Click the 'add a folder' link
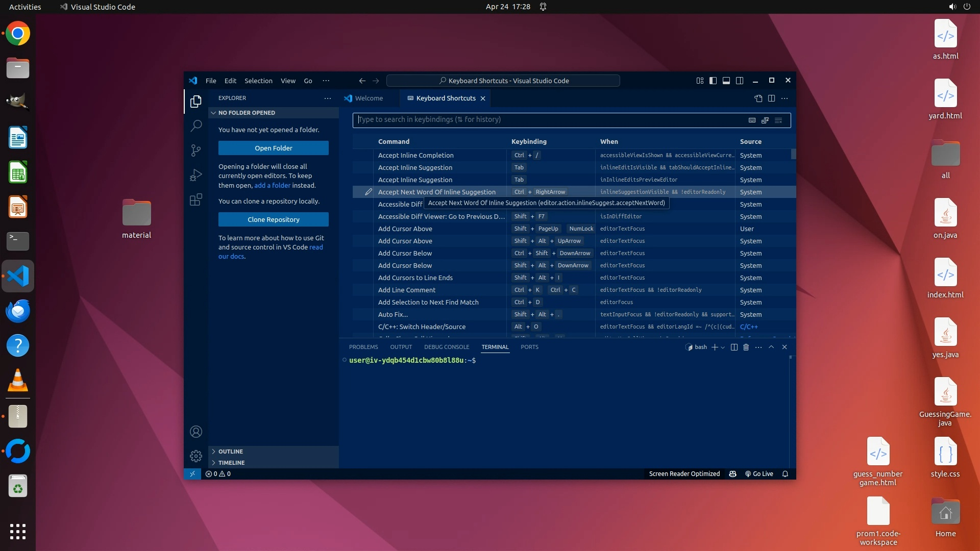The height and width of the screenshot is (551, 980). click(272, 185)
